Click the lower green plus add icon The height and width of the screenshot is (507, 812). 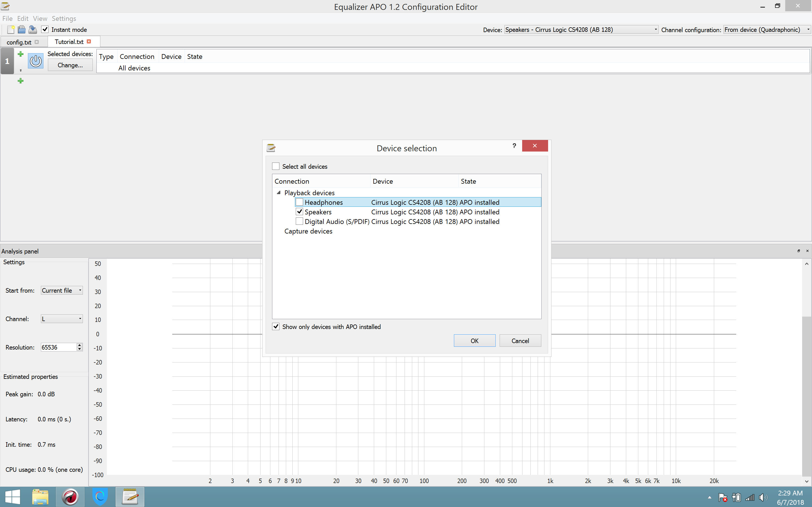(21, 81)
